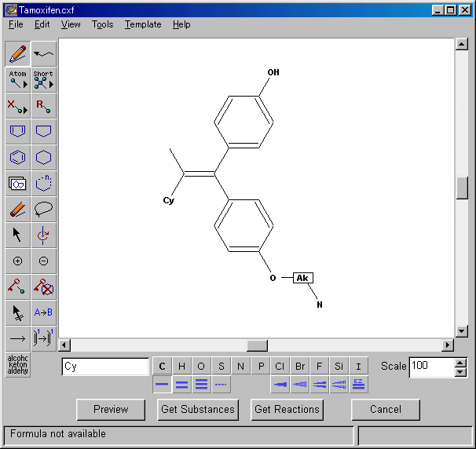Image resolution: width=476 pixels, height=449 pixels.
Task: Open the Atom tool dropdown
Action: (x=17, y=80)
